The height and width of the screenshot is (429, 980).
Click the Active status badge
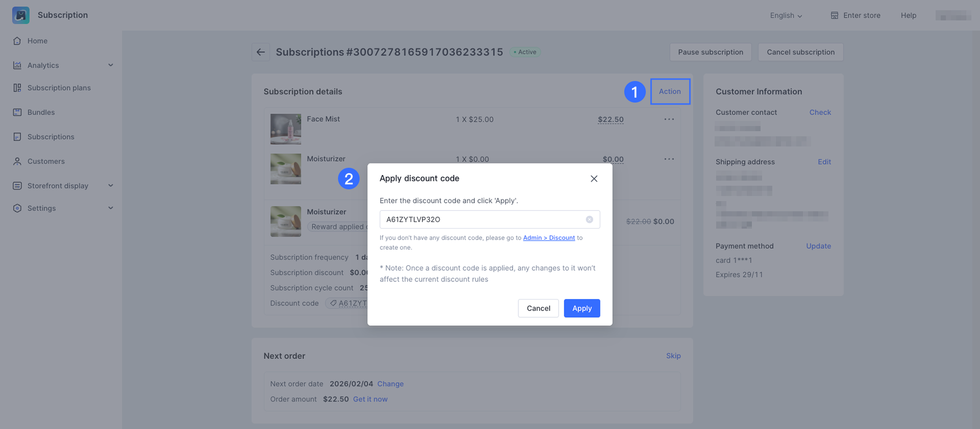pyautogui.click(x=525, y=52)
